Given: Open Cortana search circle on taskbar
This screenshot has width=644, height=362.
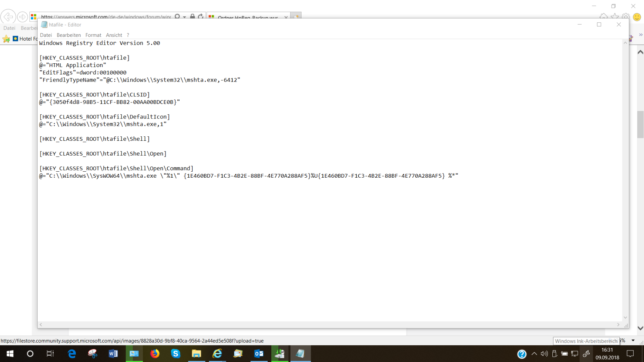Looking at the screenshot, I should coord(30,353).
